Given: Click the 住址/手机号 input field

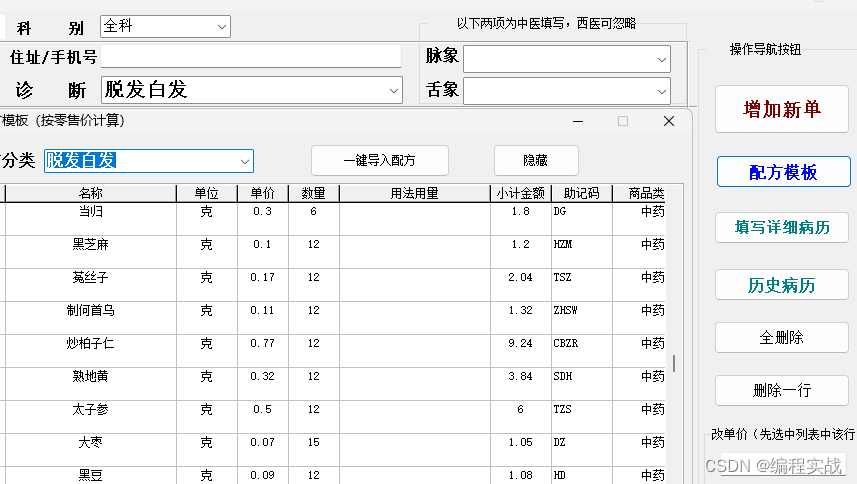Looking at the screenshot, I should [251, 56].
